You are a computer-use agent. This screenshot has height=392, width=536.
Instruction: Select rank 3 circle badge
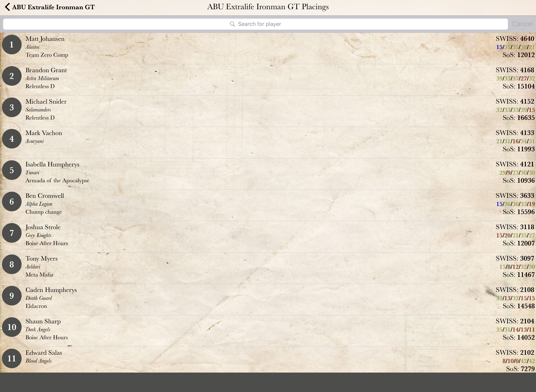[12, 107]
